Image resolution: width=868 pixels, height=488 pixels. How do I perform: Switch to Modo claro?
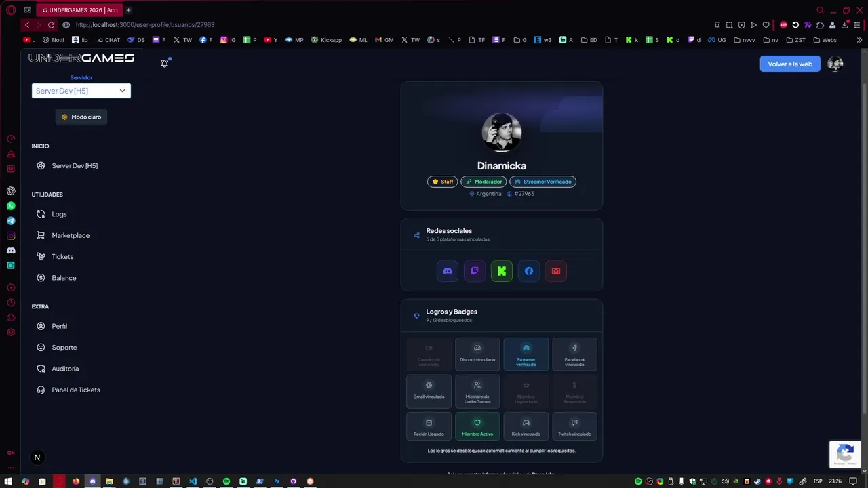tap(81, 117)
